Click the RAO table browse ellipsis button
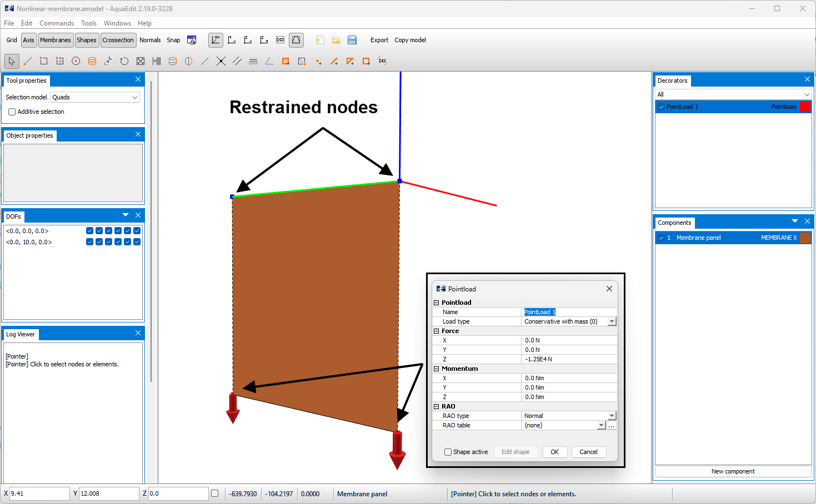Image resolution: width=816 pixels, height=504 pixels. pos(612,425)
